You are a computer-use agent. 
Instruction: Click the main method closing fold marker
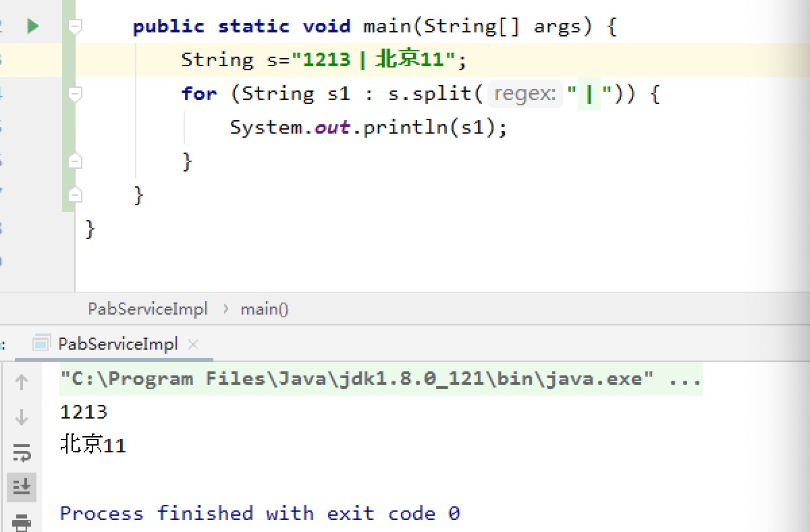[75, 195]
